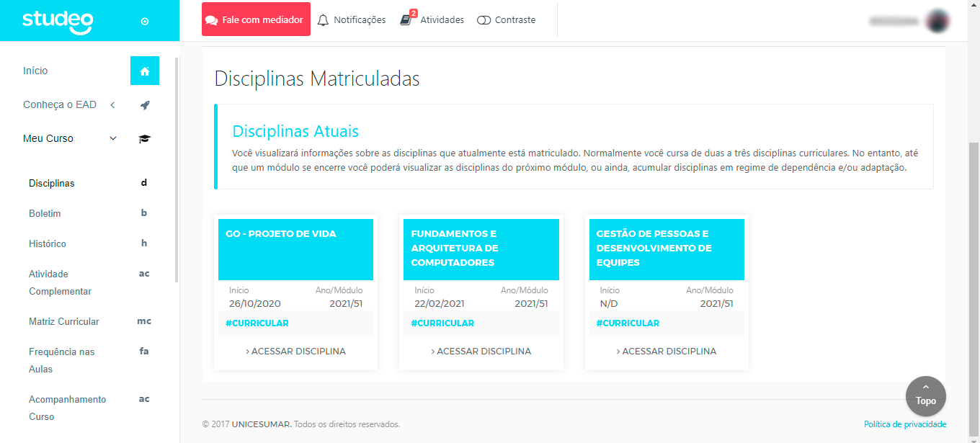Viewport: 980px width, 443px height.
Task: Open the user profile avatar top right
Action: (x=937, y=20)
